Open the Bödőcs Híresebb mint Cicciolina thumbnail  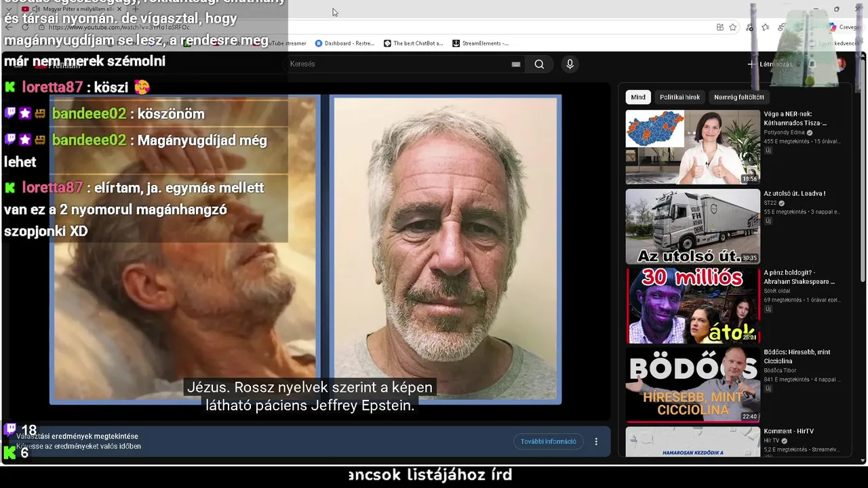692,385
